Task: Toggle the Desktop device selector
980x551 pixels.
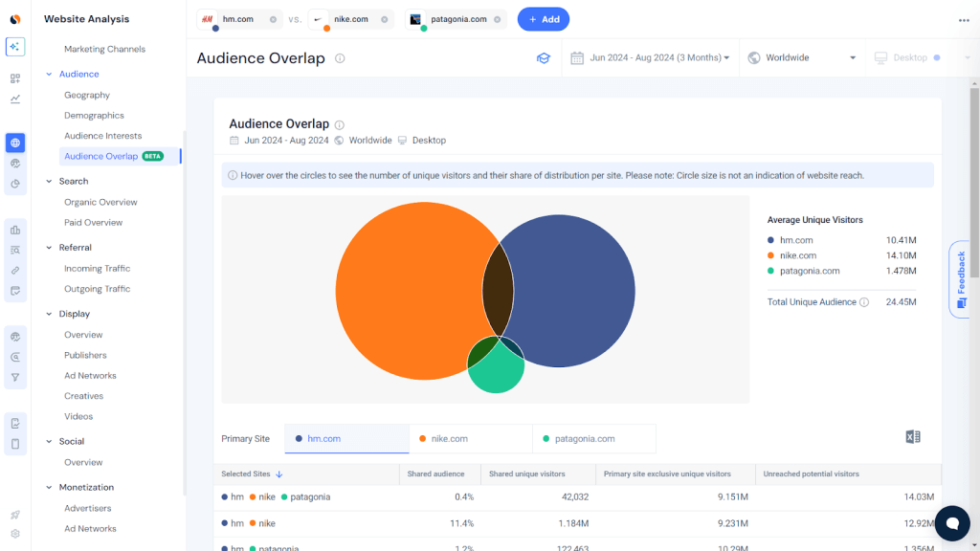Action: [907, 57]
